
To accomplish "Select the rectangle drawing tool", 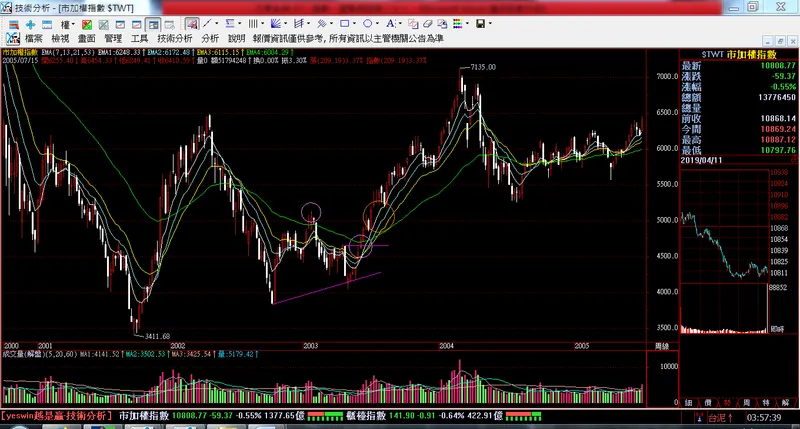I will pos(344,23).
